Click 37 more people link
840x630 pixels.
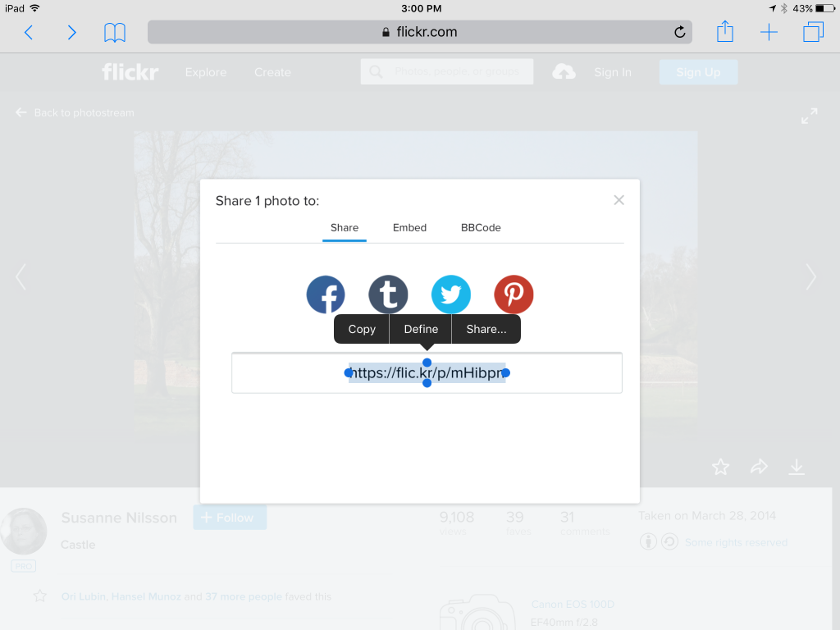[x=243, y=596]
